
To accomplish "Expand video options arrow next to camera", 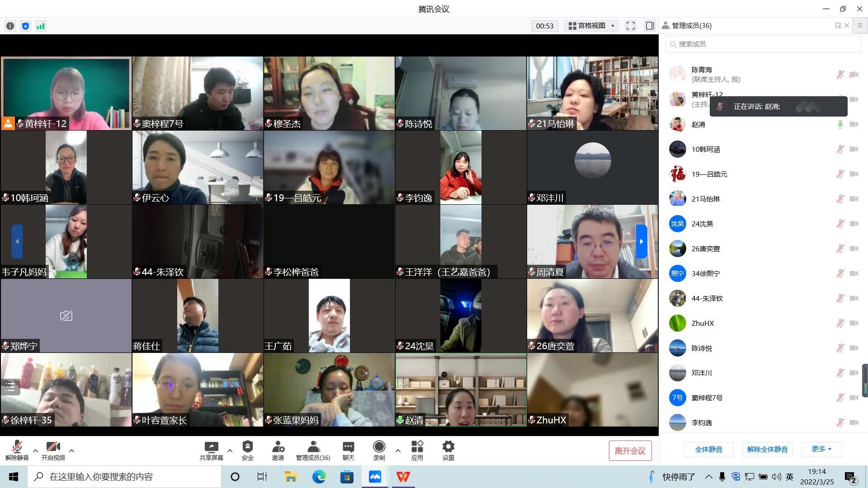I will pyautogui.click(x=71, y=450).
